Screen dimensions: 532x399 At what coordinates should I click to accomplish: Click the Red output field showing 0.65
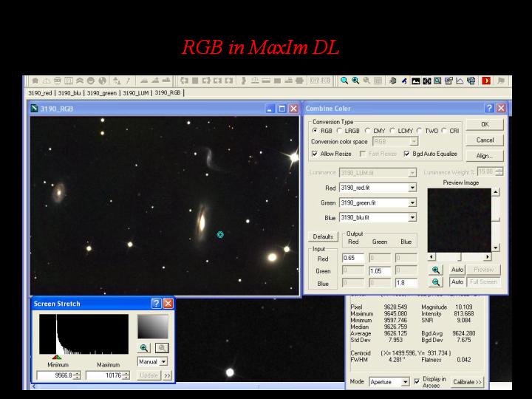tap(353, 258)
